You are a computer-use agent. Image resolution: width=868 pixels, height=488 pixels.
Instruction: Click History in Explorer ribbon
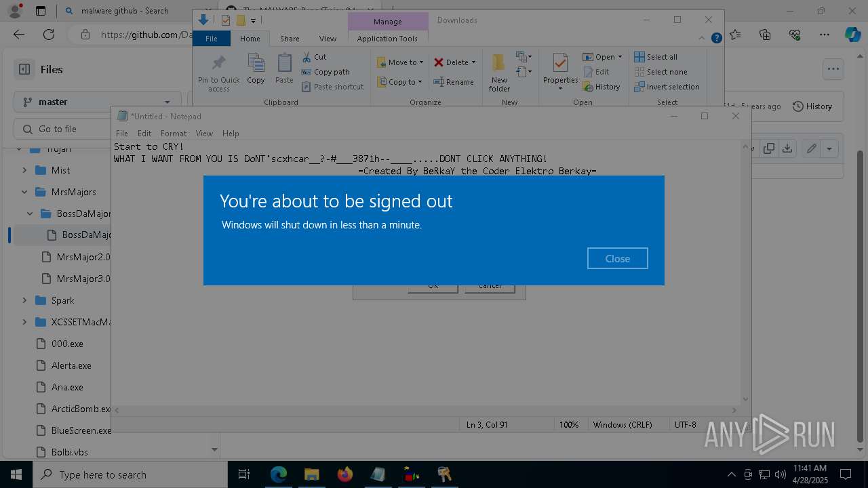601,87
